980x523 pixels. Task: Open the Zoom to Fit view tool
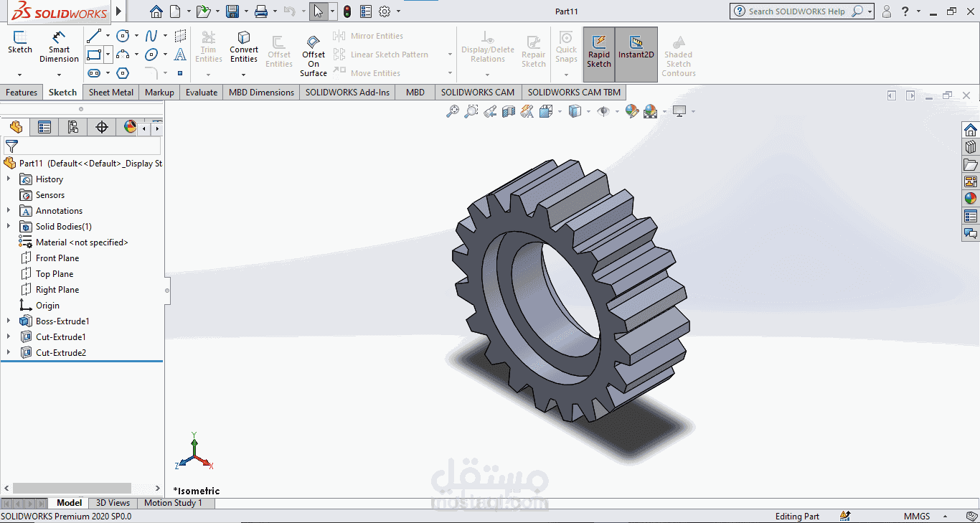click(453, 111)
